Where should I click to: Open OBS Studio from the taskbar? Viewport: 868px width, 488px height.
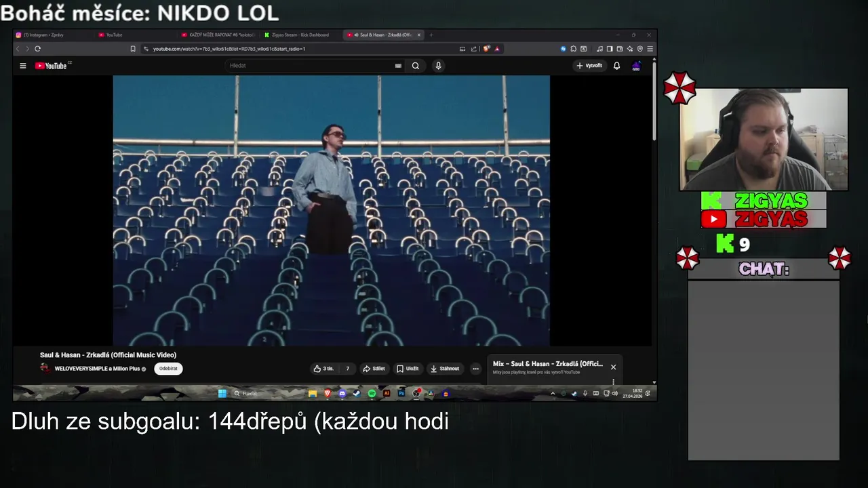click(x=416, y=393)
